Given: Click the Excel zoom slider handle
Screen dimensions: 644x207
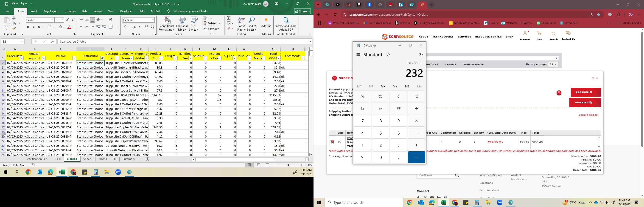Looking at the screenshot, I should click(x=288, y=165).
